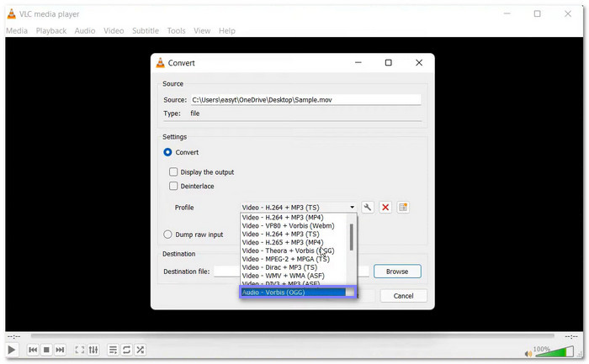Click the Source path field
589x364 pixels.
click(305, 100)
